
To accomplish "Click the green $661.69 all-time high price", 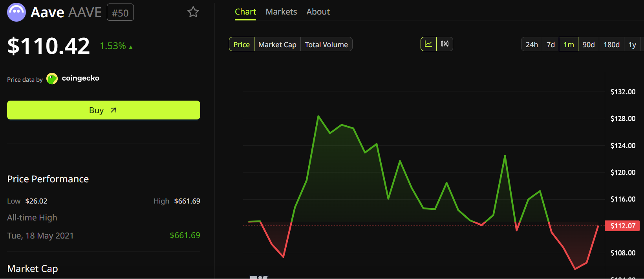I will pyautogui.click(x=185, y=235).
